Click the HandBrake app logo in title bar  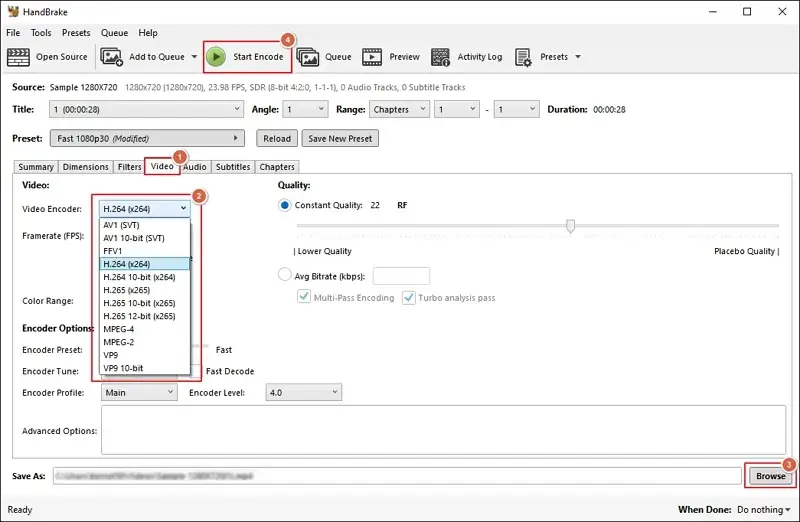point(13,11)
